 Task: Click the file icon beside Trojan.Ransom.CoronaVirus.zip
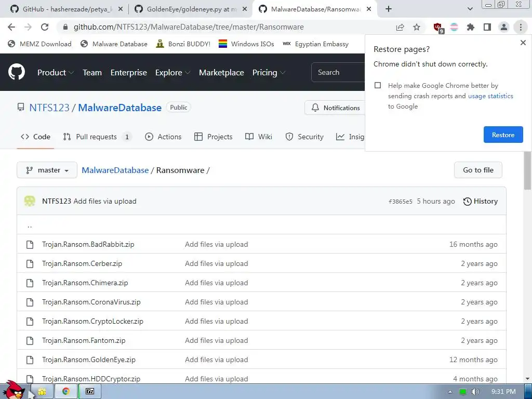coord(30,302)
